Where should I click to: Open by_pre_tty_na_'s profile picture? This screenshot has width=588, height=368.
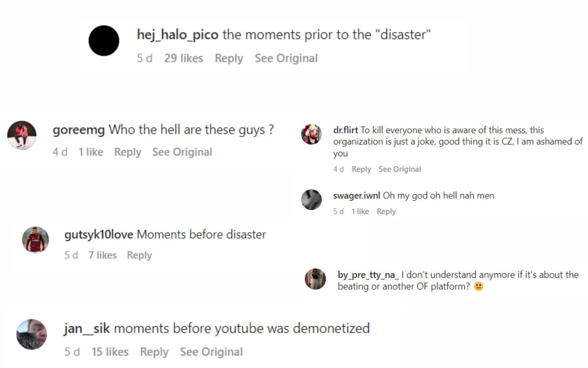(315, 279)
